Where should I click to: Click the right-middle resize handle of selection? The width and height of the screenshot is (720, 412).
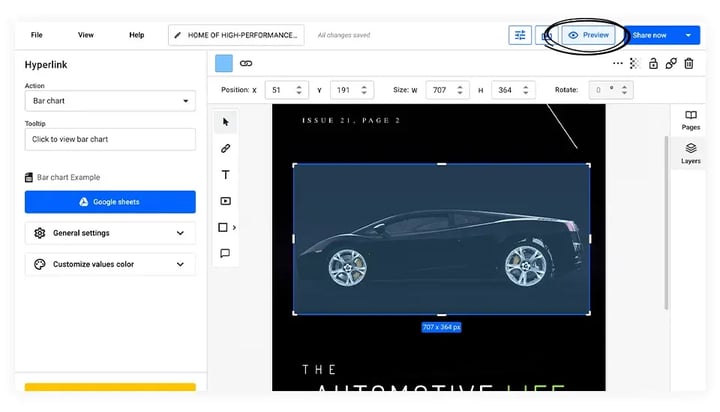[x=590, y=239]
